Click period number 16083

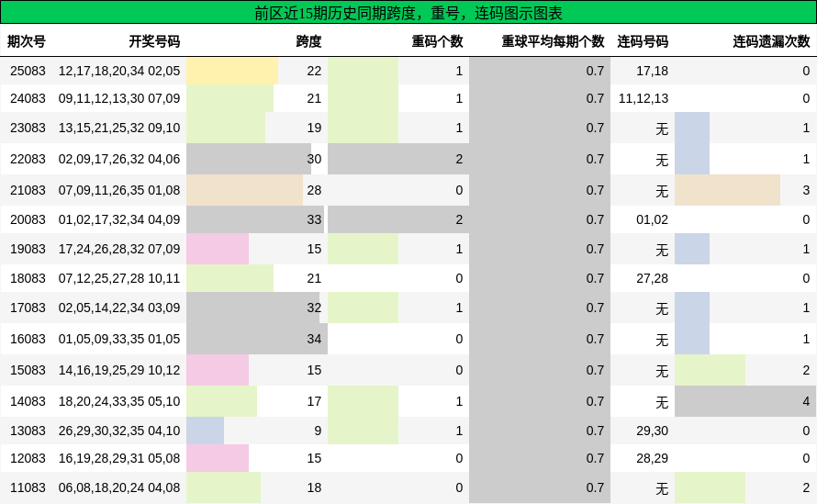coord(28,339)
